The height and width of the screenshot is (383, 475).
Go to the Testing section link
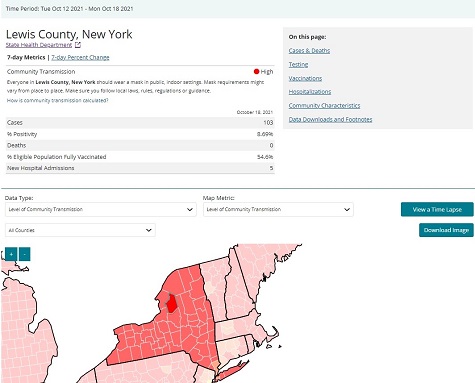(298, 64)
